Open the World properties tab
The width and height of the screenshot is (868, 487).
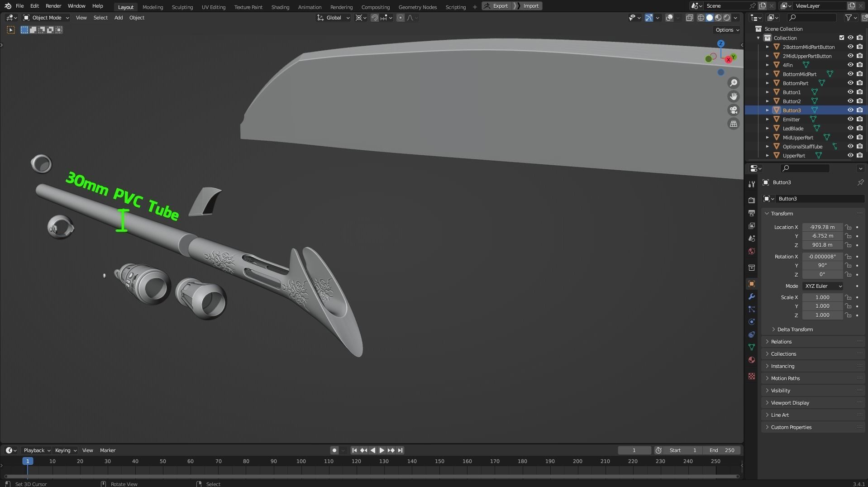tap(752, 251)
